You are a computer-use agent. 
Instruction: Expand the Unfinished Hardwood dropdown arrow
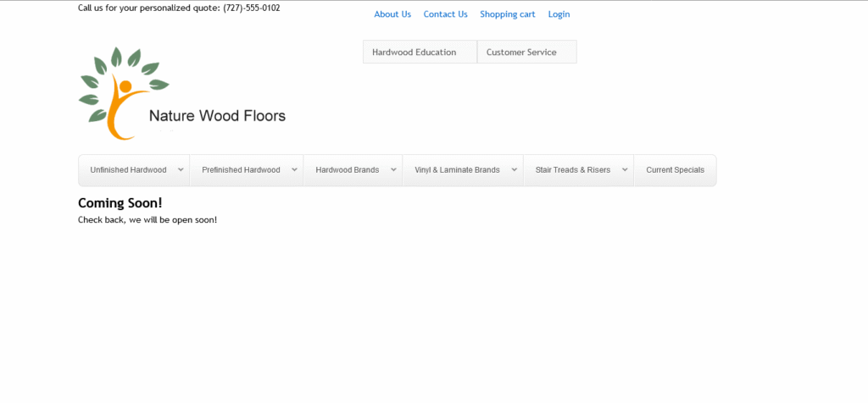point(181,170)
